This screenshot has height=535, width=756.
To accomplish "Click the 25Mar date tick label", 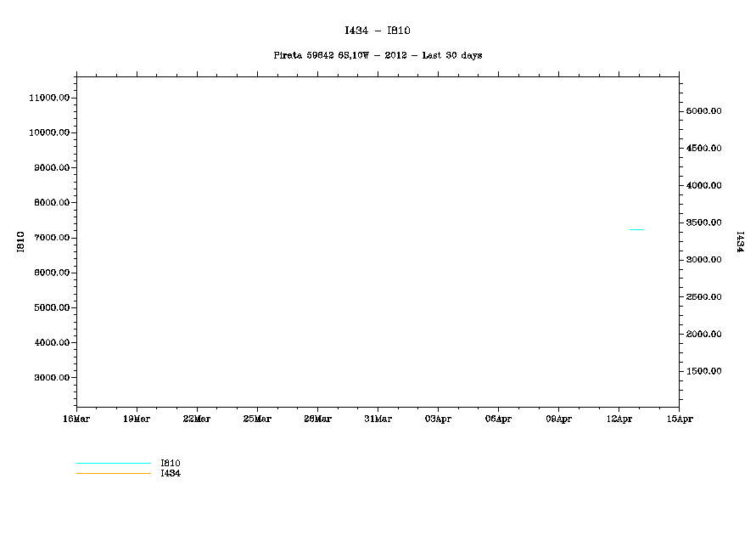I will tap(257, 419).
